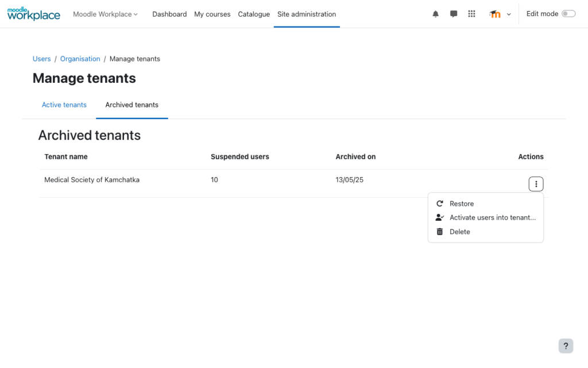The height and width of the screenshot is (368, 588).
Task: Click the Moodle Workplace logo
Action: pos(33,14)
